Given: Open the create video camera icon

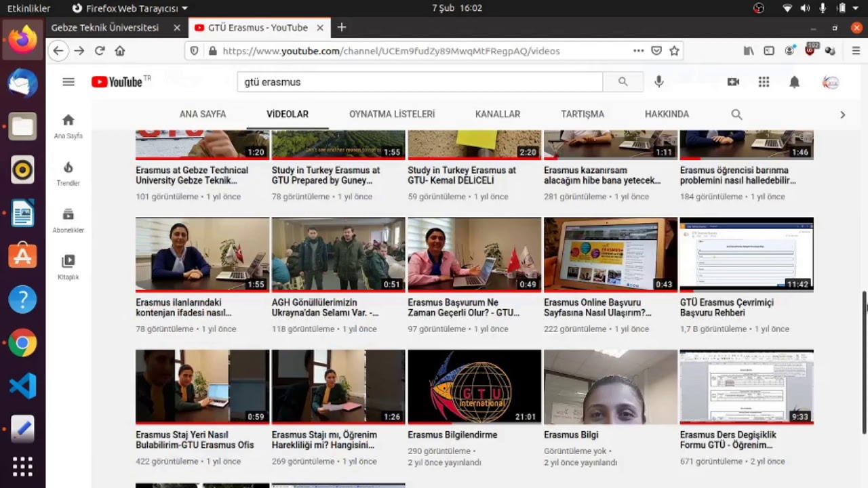Looking at the screenshot, I should pos(733,82).
